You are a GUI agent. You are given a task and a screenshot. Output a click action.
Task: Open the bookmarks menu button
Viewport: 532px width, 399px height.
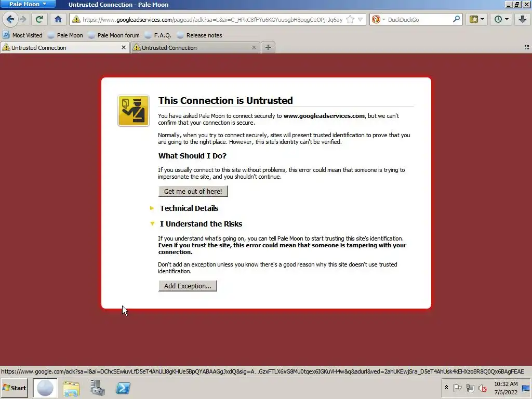(x=476, y=19)
